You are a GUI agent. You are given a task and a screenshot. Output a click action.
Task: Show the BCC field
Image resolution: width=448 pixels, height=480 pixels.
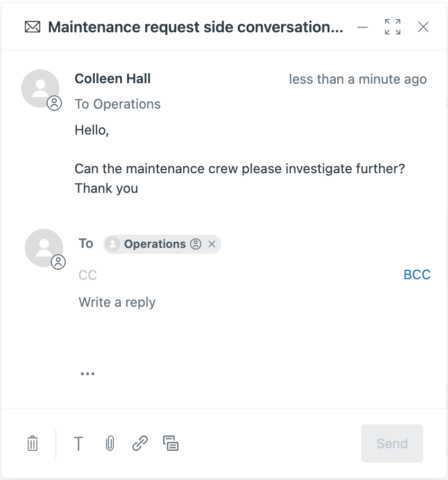pos(417,274)
